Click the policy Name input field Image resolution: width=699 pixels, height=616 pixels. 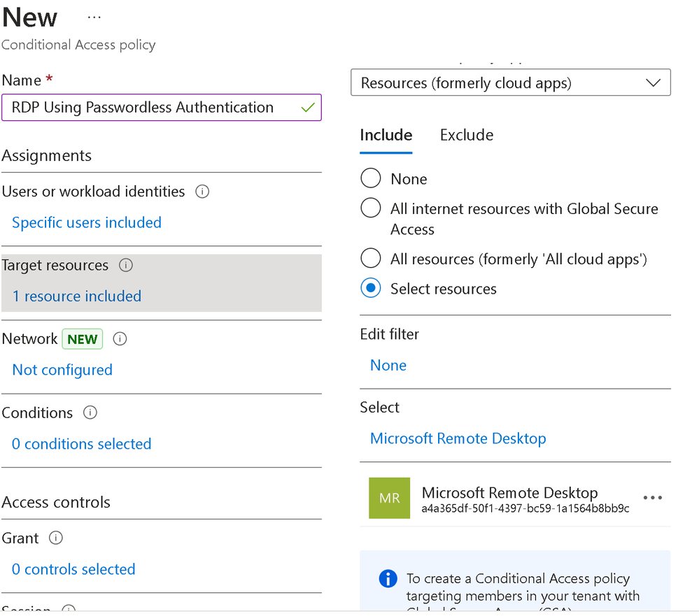click(x=162, y=108)
